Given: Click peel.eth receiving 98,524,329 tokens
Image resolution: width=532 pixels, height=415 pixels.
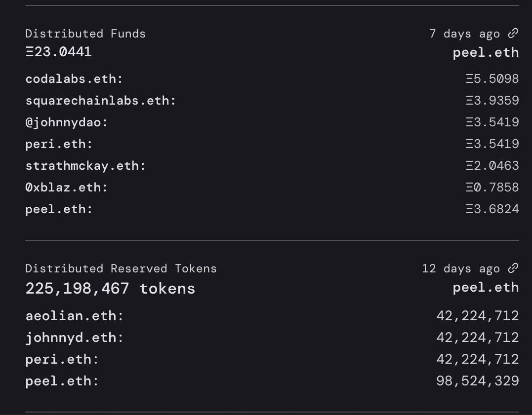Looking at the screenshot, I should 60,380.
